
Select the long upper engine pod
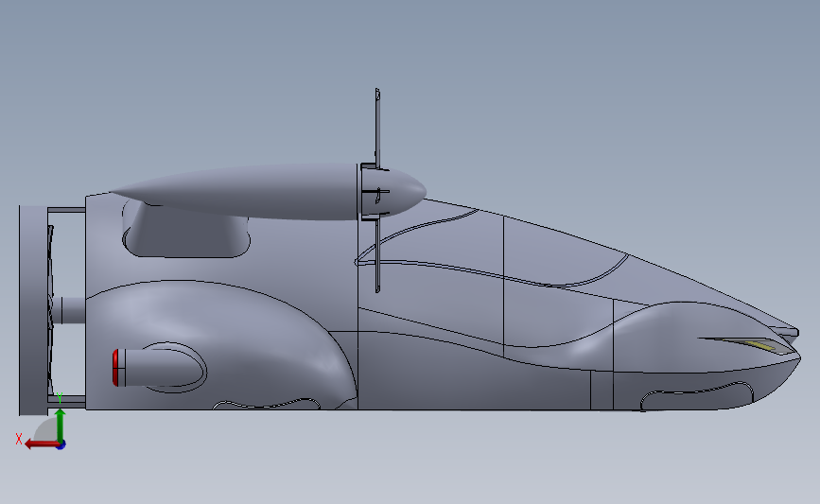pyautogui.click(x=235, y=192)
